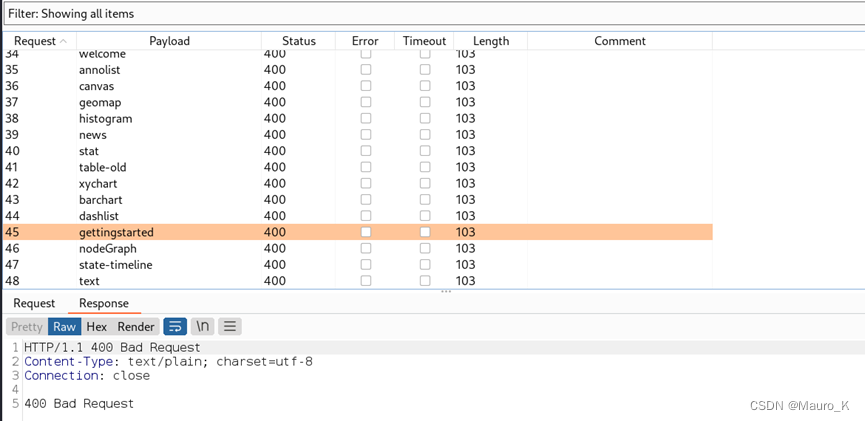Toggle the word wrap icon in response toolbar
Screen dimensions: 865x421
(175, 327)
